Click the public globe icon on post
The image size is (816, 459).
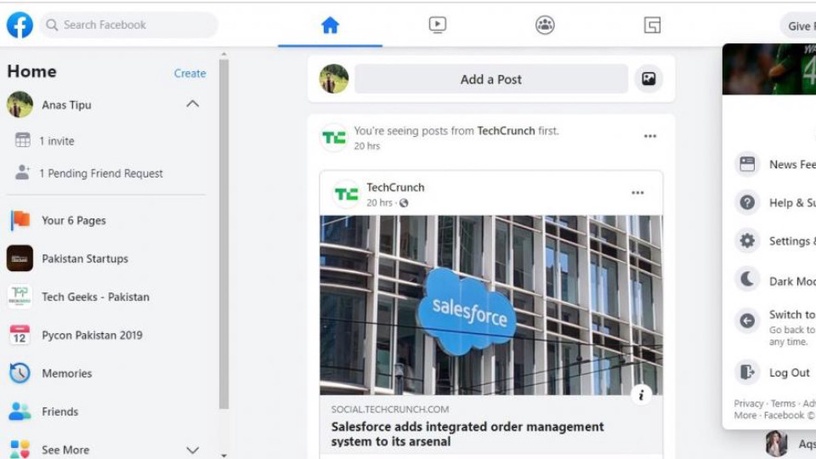tap(404, 203)
